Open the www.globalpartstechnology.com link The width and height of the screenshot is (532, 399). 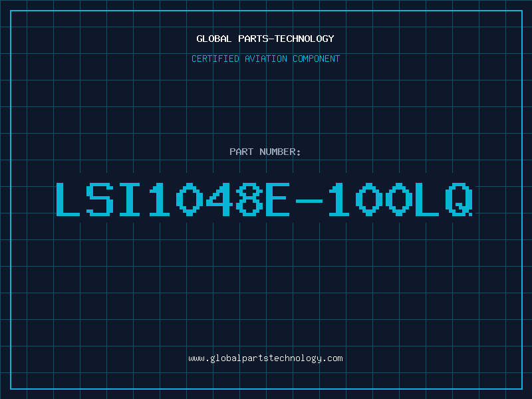265,358
